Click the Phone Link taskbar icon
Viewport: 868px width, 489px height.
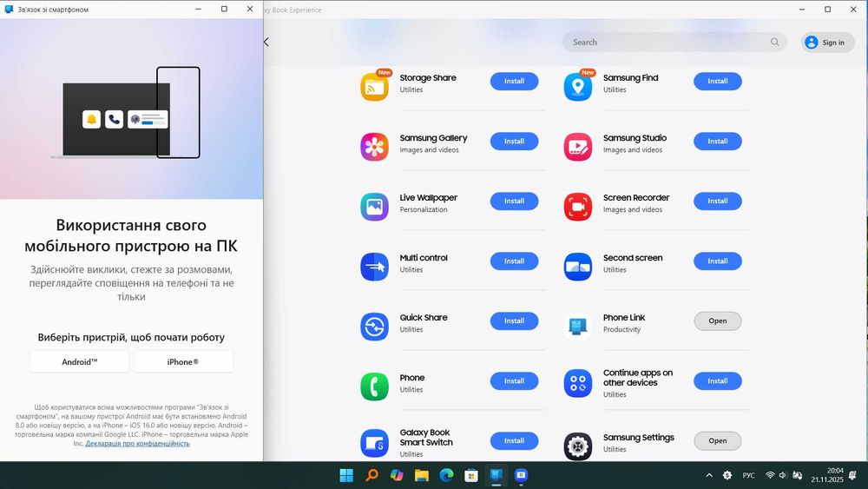(x=496, y=475)
